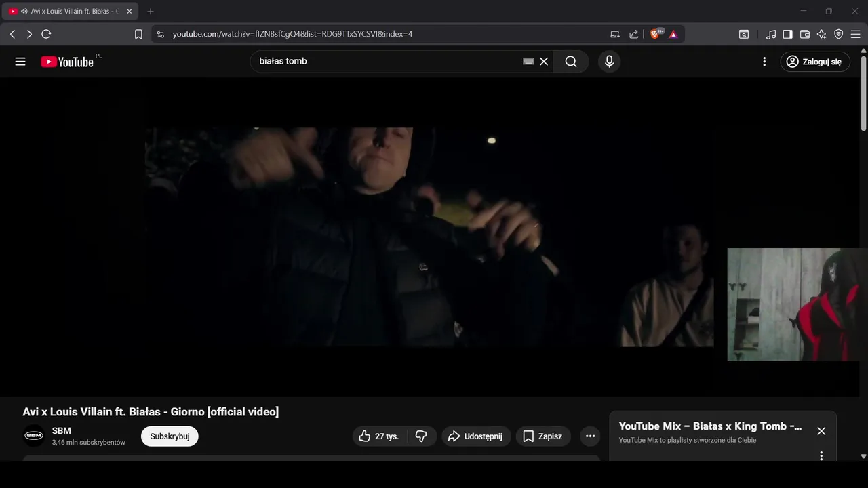The width and height of the screenshot is (868, 488).
Task: Open the YouTube settings three-dot menu
Action: click(764, 62)
